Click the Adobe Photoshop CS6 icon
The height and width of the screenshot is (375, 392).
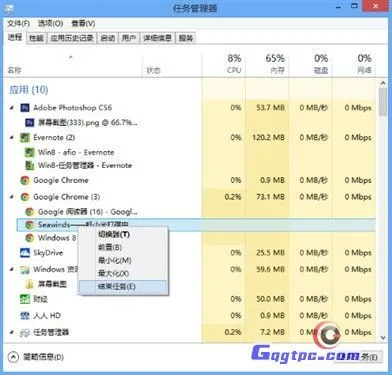25,108
